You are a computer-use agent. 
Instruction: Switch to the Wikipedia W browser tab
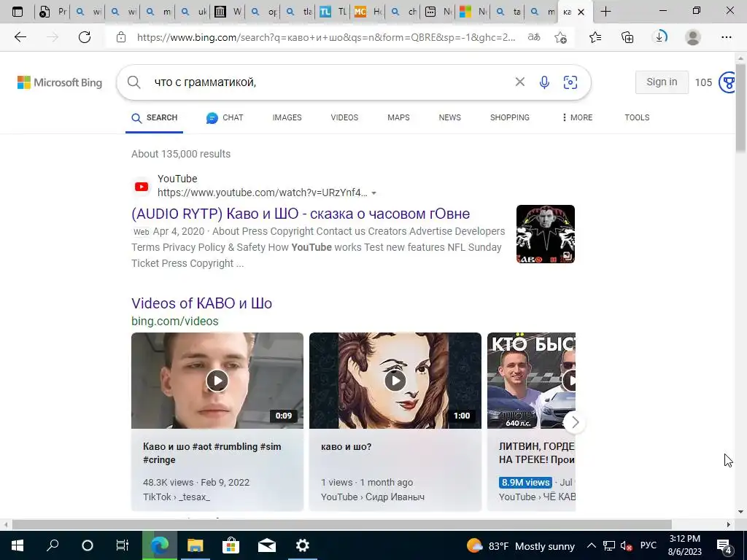[x=228, y=12]
